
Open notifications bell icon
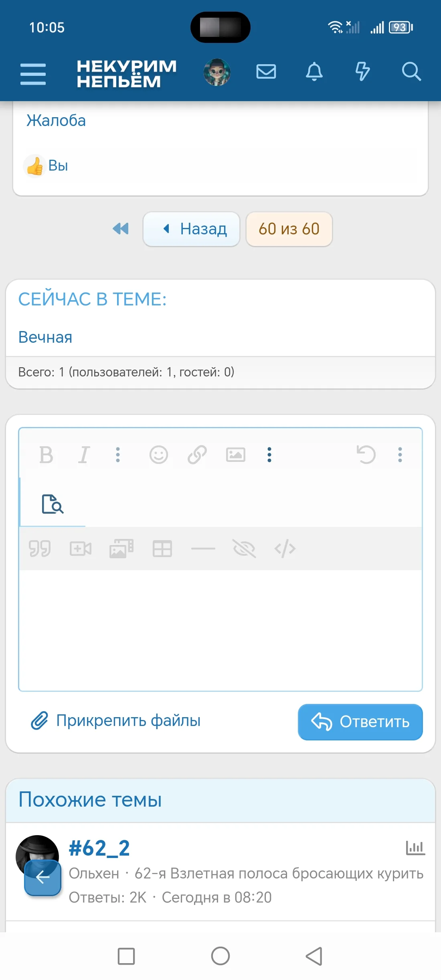(x=314, y=72)
